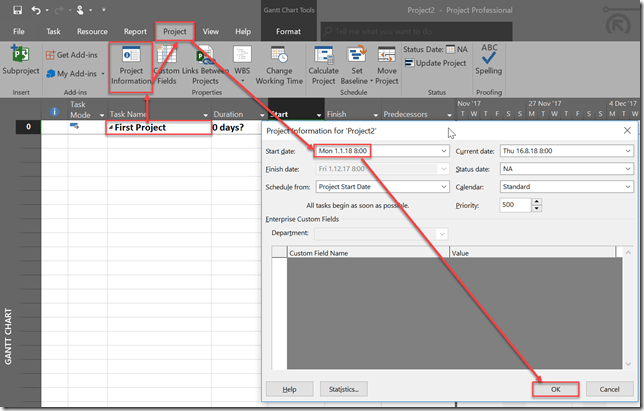644x411 pixels.
Task: Open the Custom Fields icon
Action: coord(167,64)
